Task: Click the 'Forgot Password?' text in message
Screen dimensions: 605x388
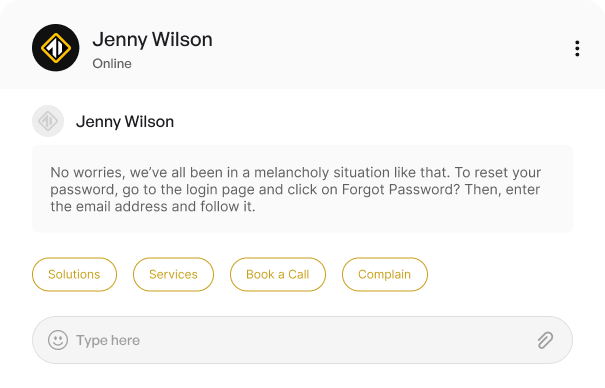Action: click(401, 189)
